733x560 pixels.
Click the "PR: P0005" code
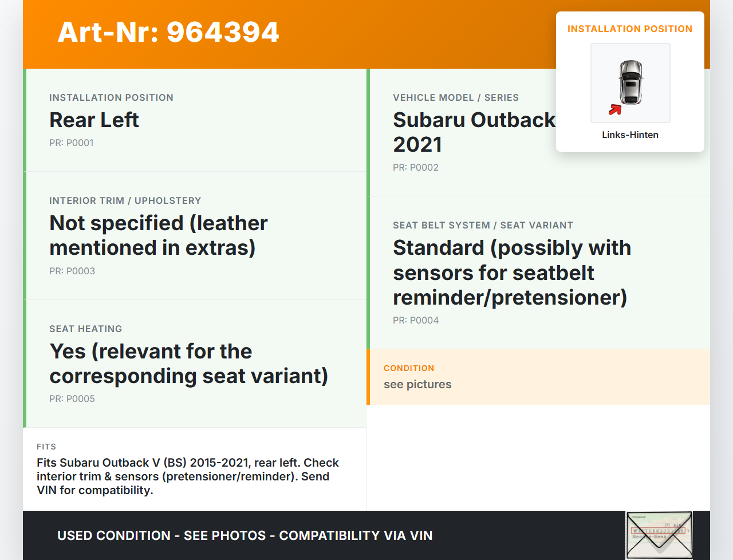[72, 399]
